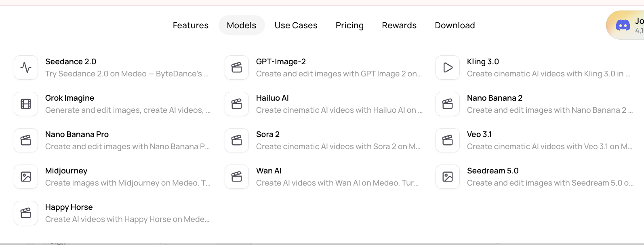The width and height of the screenshot is (644, 245).
Task: Click the Happy Horse clapperboard icon
Action: [26, 213]
